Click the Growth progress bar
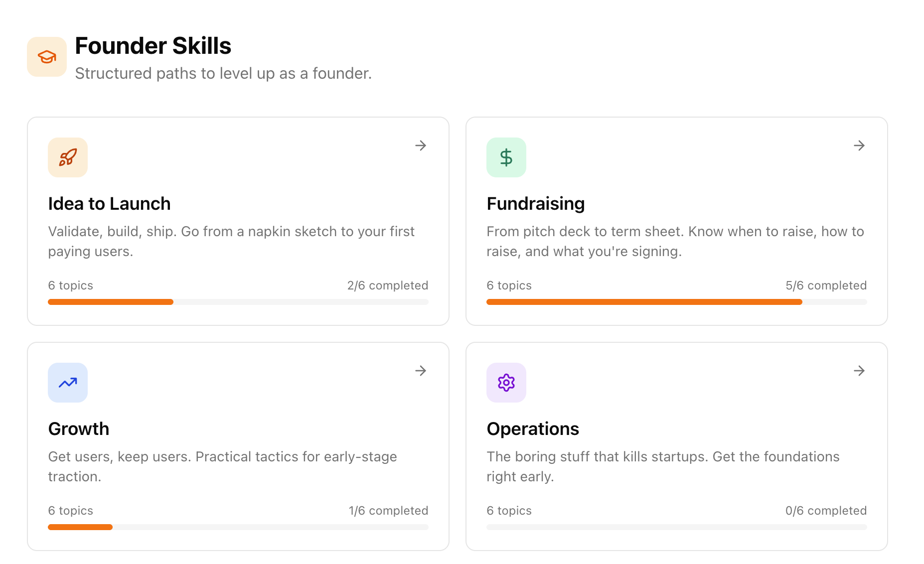Screen dimensions: 924x564 [x=238, y=527]
